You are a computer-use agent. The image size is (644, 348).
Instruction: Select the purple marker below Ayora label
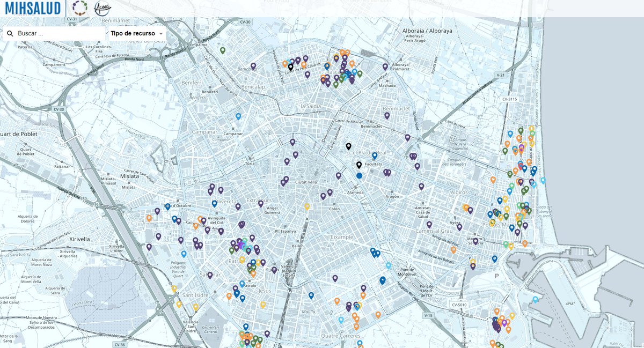tap(459, 227)
